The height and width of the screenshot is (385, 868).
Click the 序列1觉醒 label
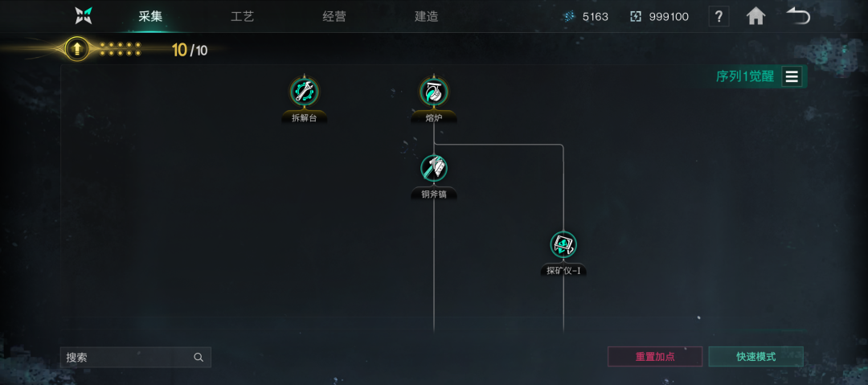[744, 76]
